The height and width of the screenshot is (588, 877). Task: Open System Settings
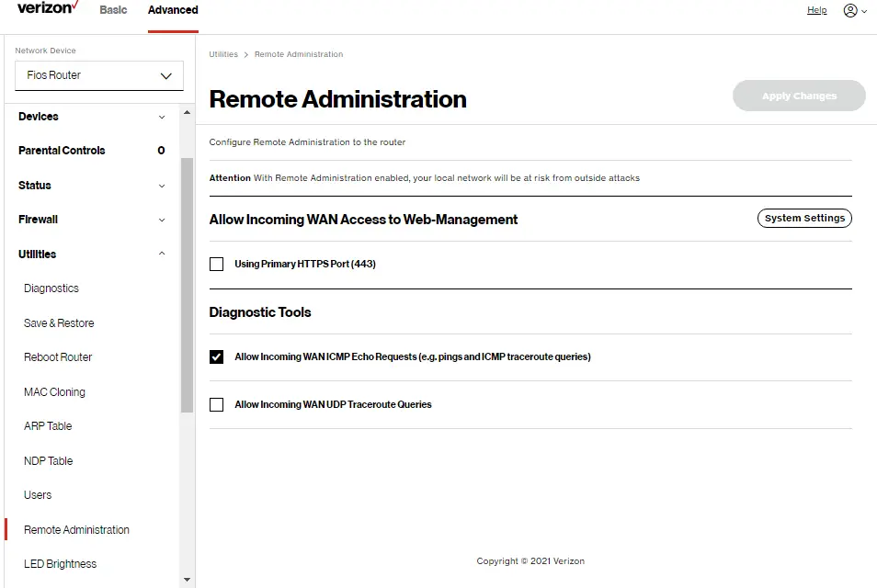[803, 218]
